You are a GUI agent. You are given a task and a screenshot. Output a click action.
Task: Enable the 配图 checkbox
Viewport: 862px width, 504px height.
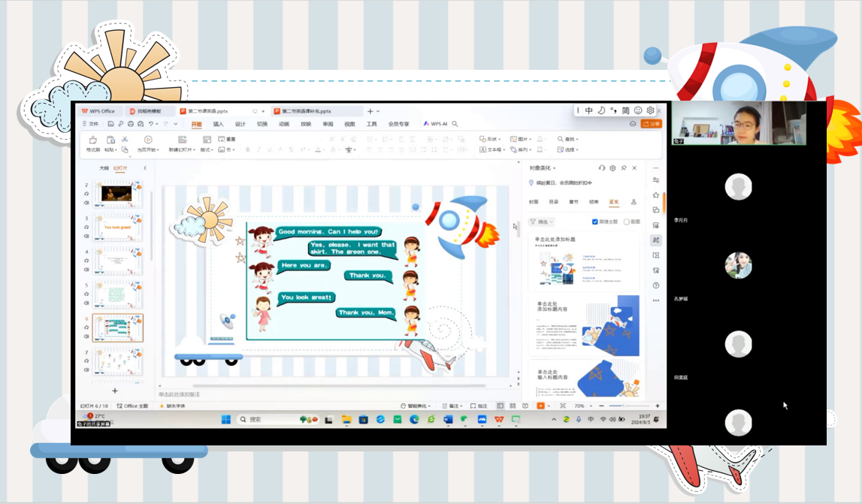(x=627, y=222)
